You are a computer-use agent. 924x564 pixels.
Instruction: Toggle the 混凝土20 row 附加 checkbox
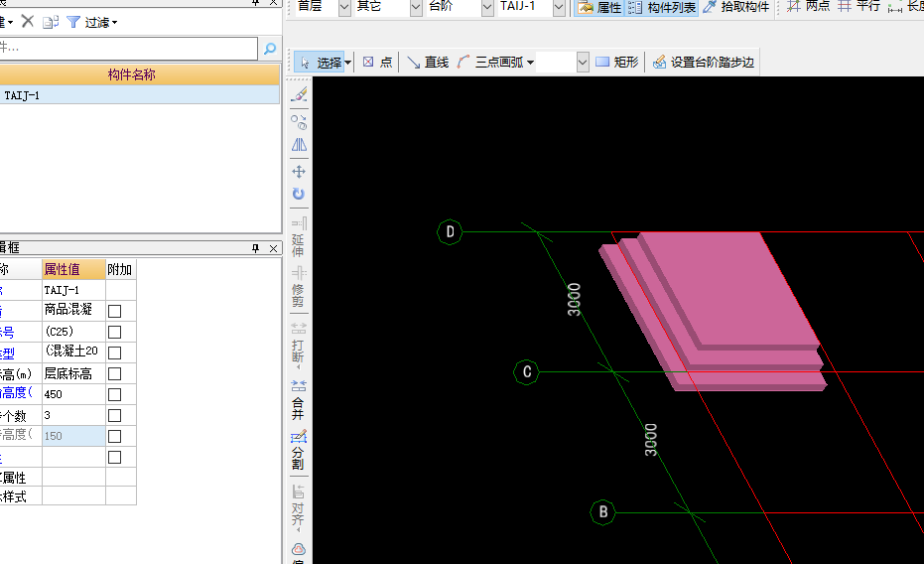115,353
